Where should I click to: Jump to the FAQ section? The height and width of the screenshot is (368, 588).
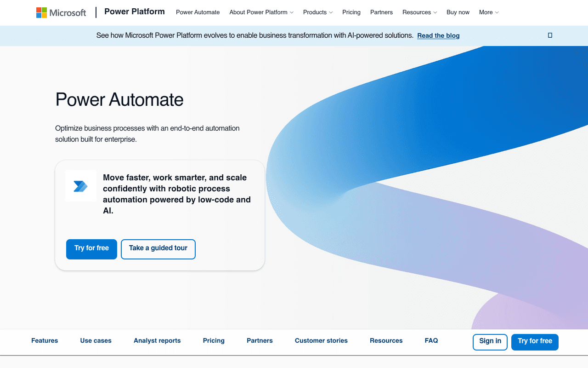click(x=431, y=341)
